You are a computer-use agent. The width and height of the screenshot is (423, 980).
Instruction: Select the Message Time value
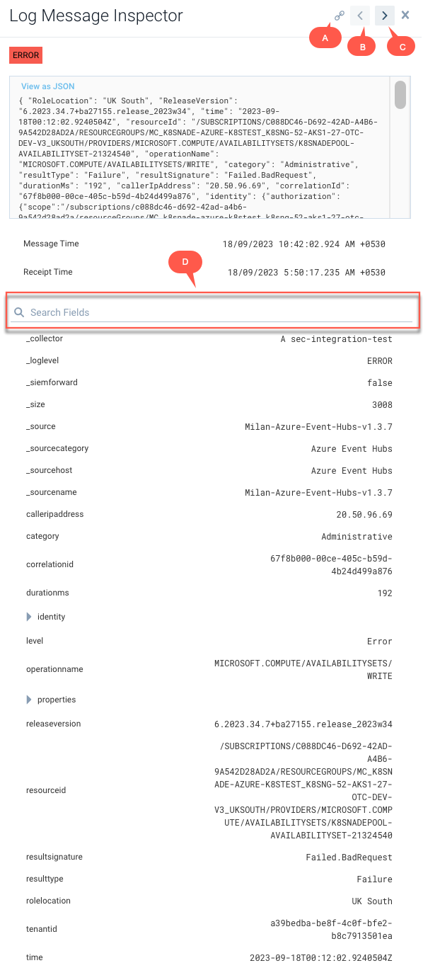coord(303,244)
